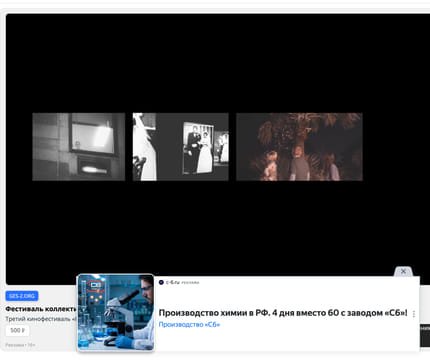
Task: Follow the Производство «С6» link
Action: (x=189, y=324)
